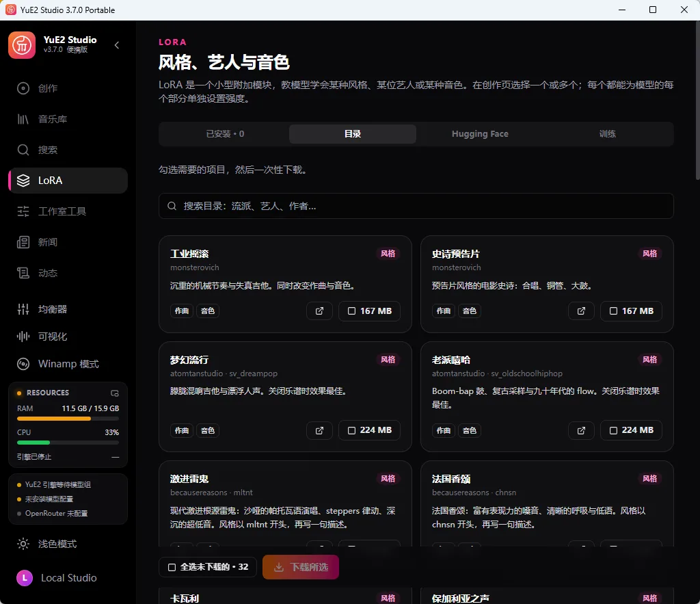
Task: Open the 动态 feed page
Action: (x=68, y=273)
